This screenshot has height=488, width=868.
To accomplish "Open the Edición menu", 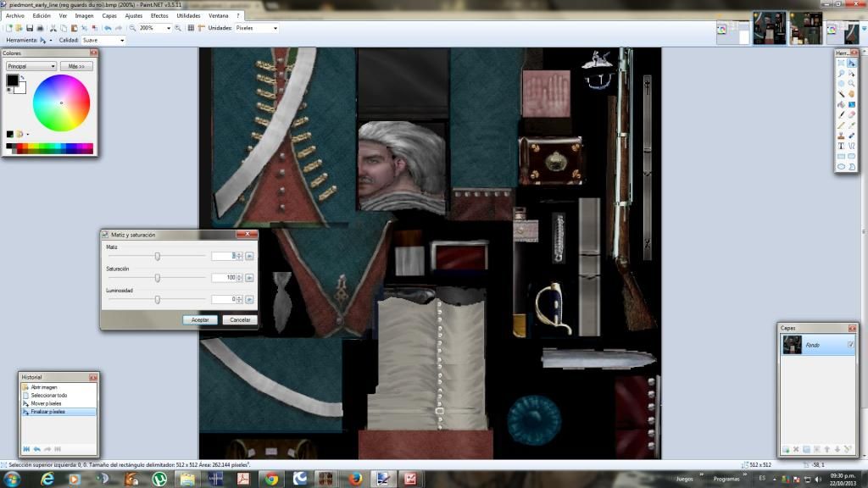I will click(x=42, y=15).
